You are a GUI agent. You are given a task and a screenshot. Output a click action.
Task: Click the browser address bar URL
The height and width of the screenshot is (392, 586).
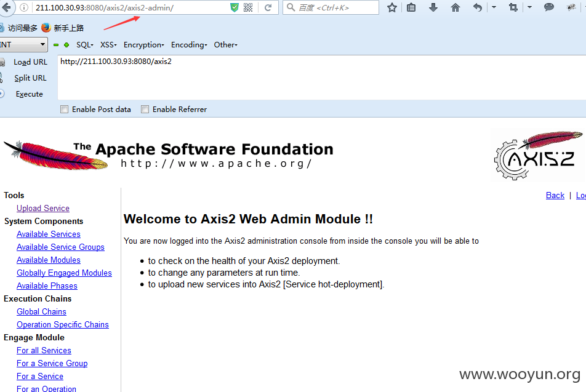[105, 7]
